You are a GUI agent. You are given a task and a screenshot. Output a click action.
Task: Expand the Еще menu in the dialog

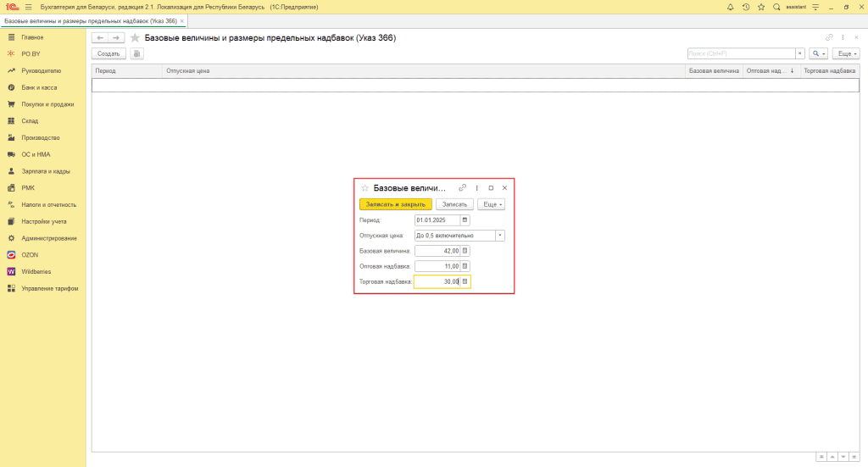pos(491,204)
